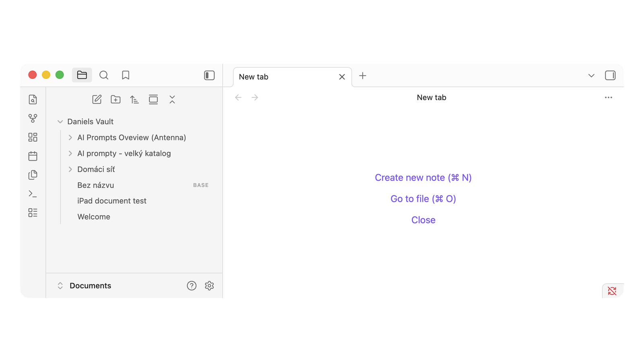Create a new note from explorer toolbar
The width and height of the screenshot is (644, 362).
pos(97,99)
